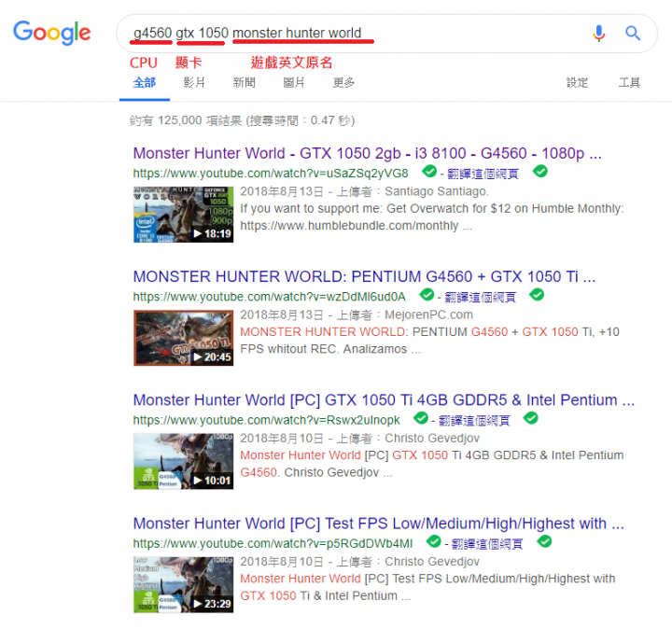Click 翻譯這個網頁 for the uSaZSq2yVG8 result
This screenshot has width=672, height=629.
click(x=483, y=174)
